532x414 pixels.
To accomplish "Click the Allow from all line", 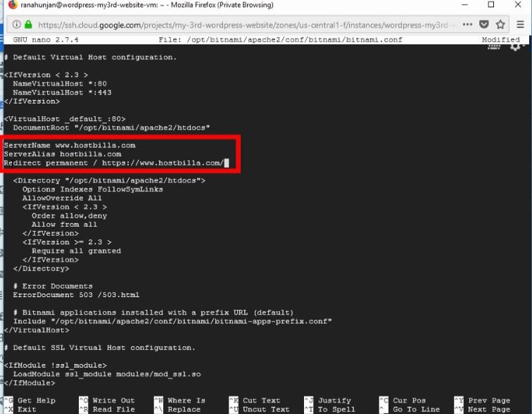I will coord(65,225).
